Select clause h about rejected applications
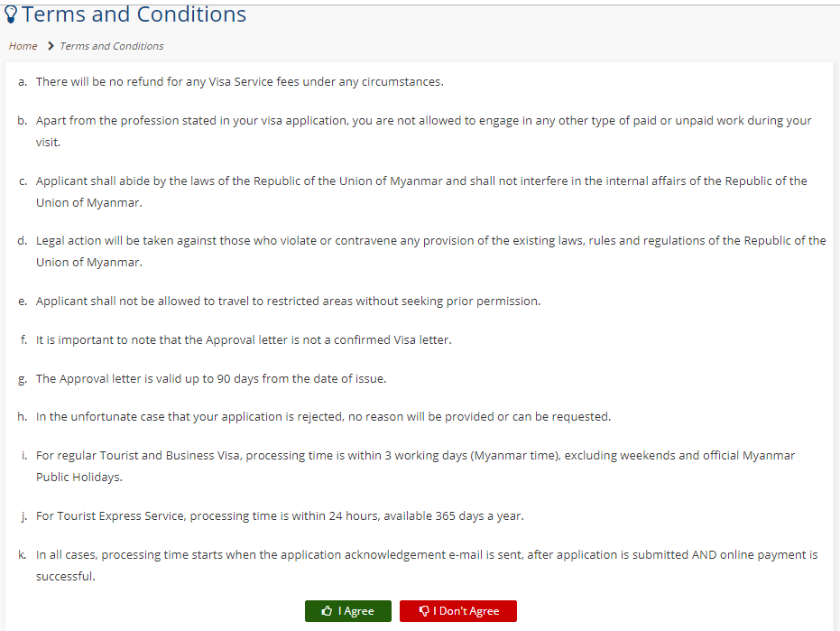Viewport: 840px width, 631px height. (323, 417)
